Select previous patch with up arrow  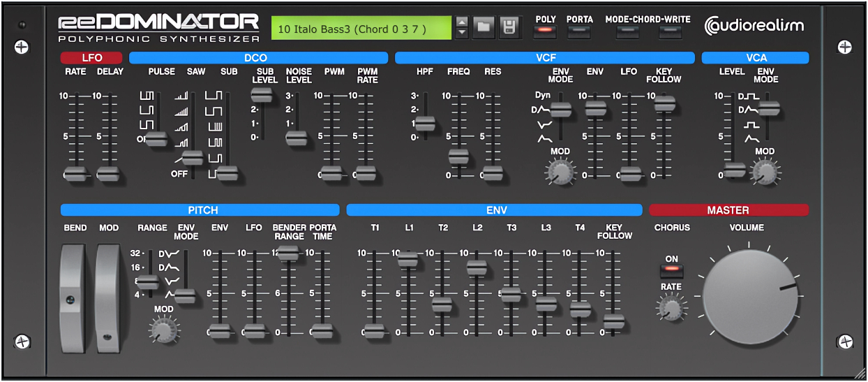coord(461,22)
